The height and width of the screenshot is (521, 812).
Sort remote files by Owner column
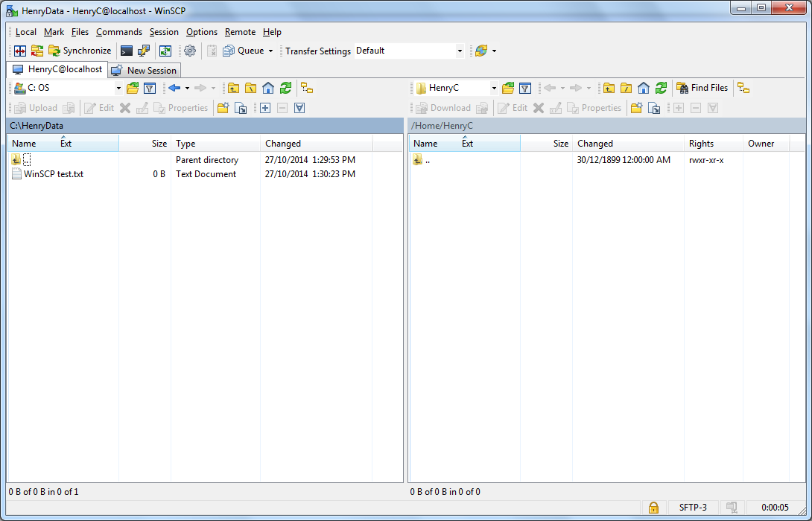tap(767, 144)
